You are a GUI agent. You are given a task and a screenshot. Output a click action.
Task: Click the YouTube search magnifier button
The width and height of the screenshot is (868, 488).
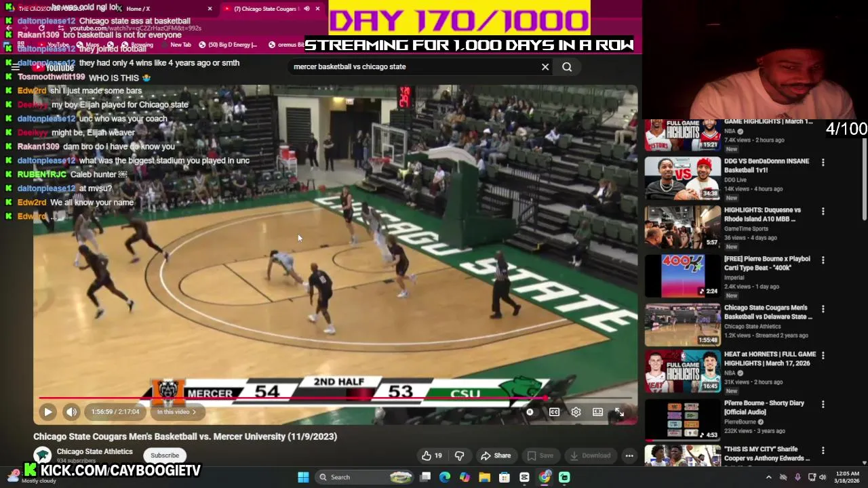(567, 66)
